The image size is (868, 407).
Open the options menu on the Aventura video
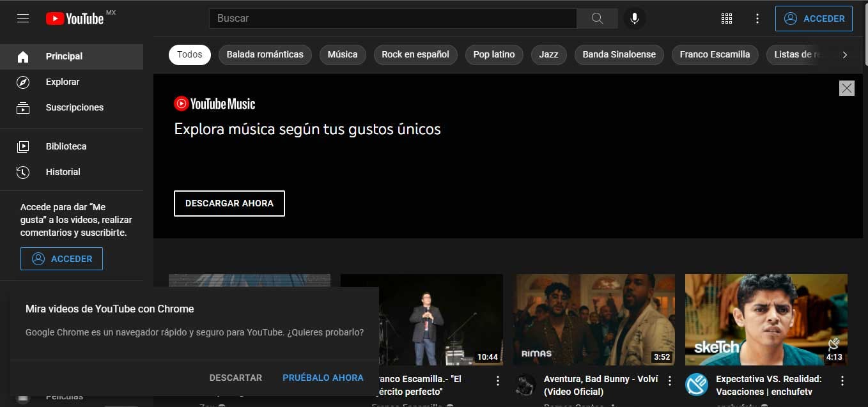[x=669, y=380]
